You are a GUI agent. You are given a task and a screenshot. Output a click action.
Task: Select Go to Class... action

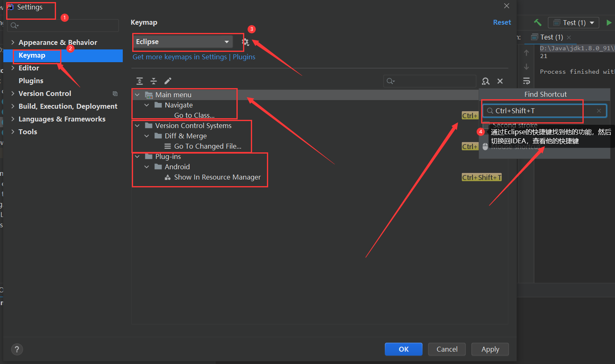194,115
